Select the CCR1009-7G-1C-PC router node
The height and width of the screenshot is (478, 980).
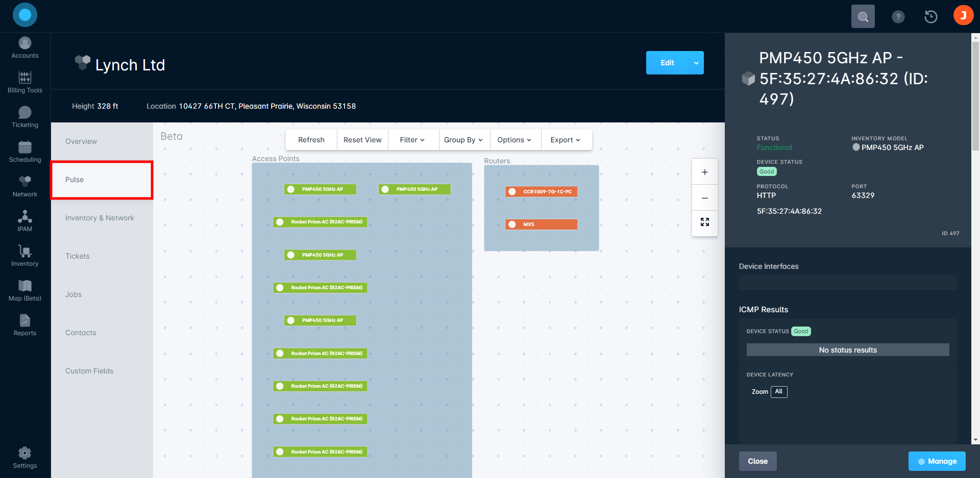pyautogui.click(x=542, y=192)
